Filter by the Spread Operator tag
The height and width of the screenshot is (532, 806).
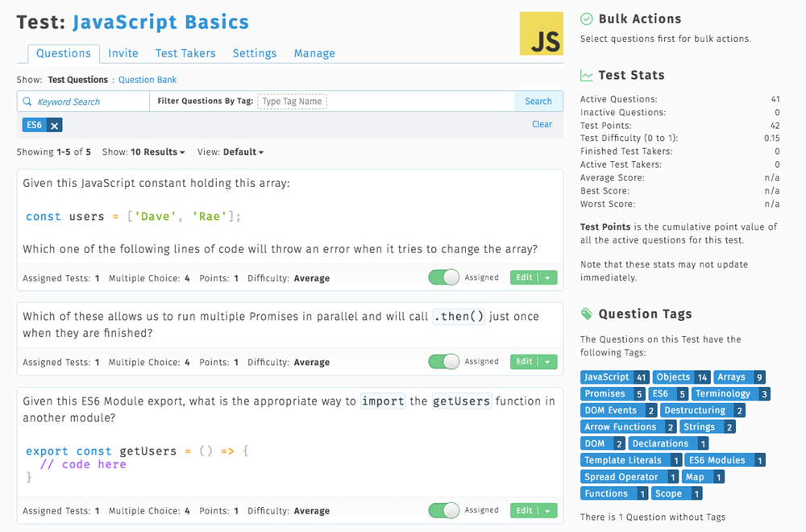(x=629, y=476)
